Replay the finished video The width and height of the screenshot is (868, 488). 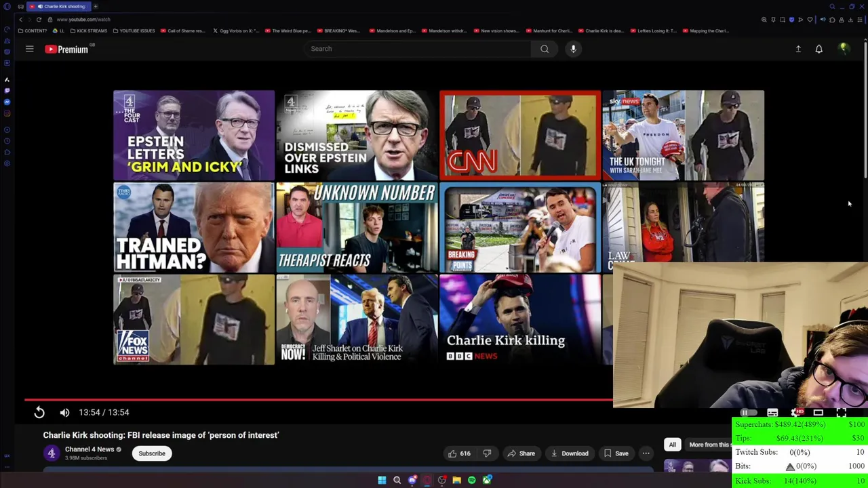click(39, 412)
